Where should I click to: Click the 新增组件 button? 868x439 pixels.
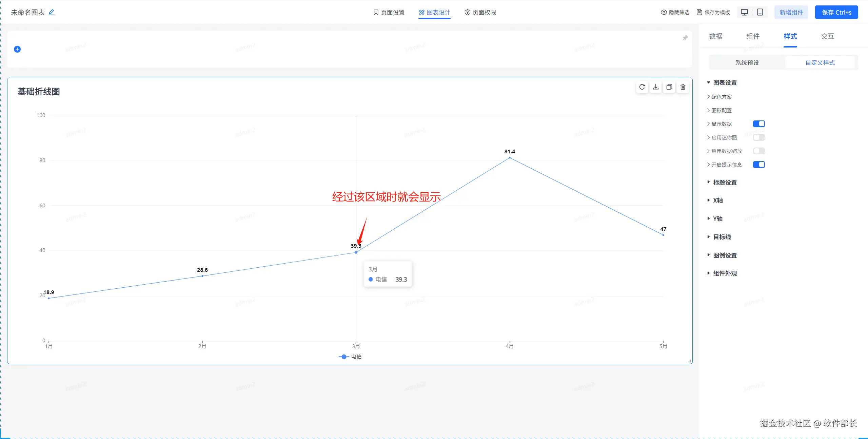click(791, 13)
